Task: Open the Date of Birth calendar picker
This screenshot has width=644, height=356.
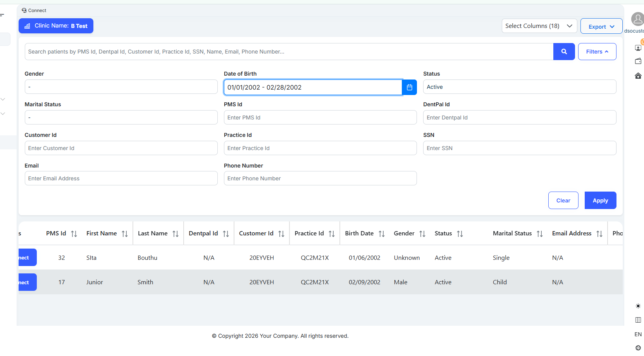Action: point(409,87)
